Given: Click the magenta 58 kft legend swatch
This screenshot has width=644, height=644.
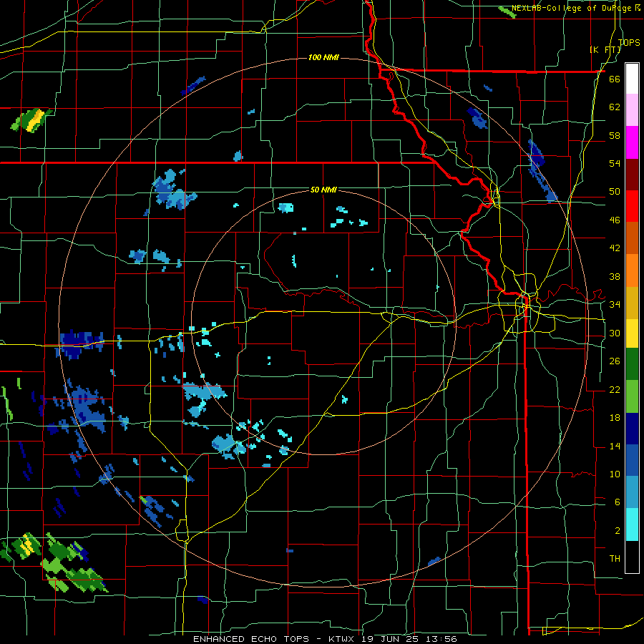Looking at the screenshot, I should click(632, 142).
